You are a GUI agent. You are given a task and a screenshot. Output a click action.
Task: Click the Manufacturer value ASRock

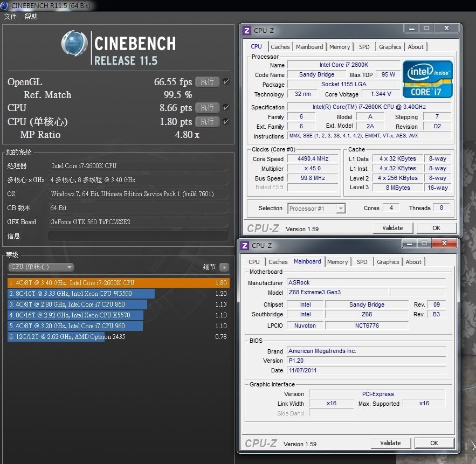(x=366, y=282)
